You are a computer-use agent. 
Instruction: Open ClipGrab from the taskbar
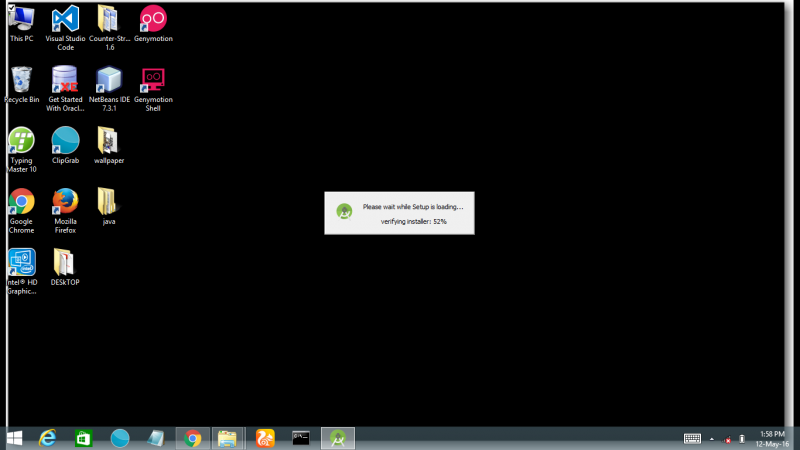coord(120,438)
